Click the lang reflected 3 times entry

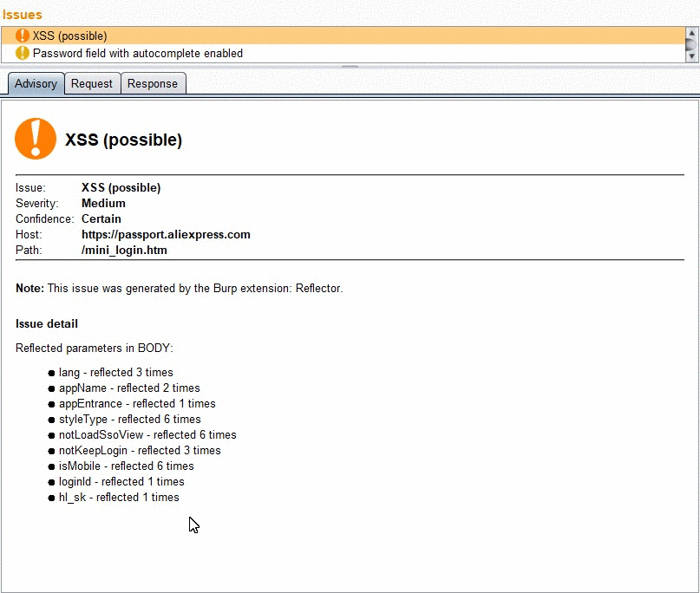[115, 373]
